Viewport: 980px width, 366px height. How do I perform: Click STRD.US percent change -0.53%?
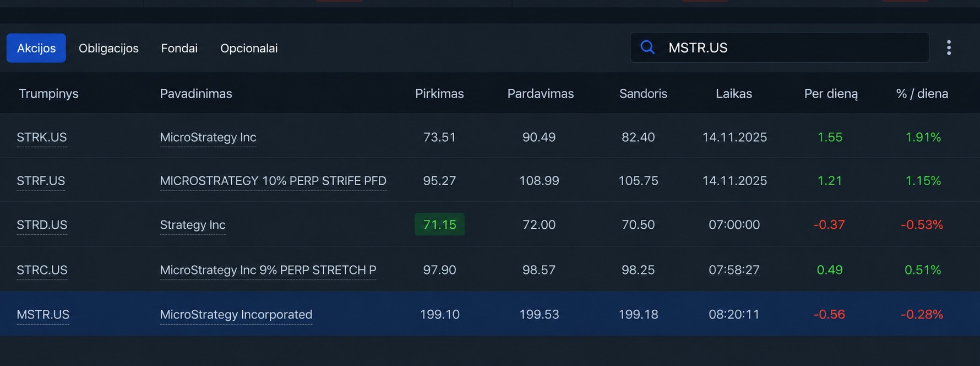[x=922, y=225]
